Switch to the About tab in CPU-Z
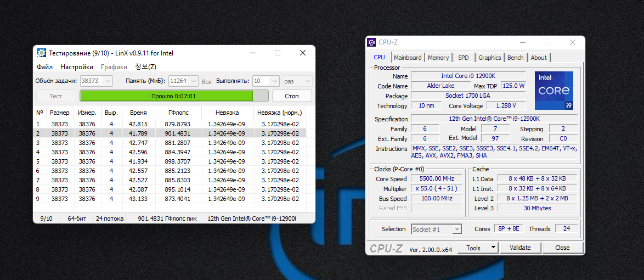The image size is (644, 280). 539,58
